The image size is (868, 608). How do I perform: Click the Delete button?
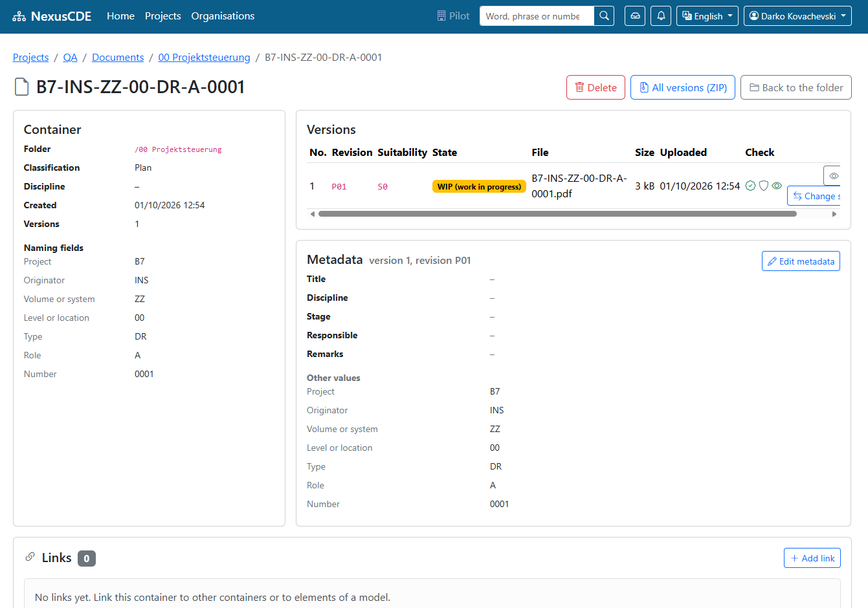[595, 87]
